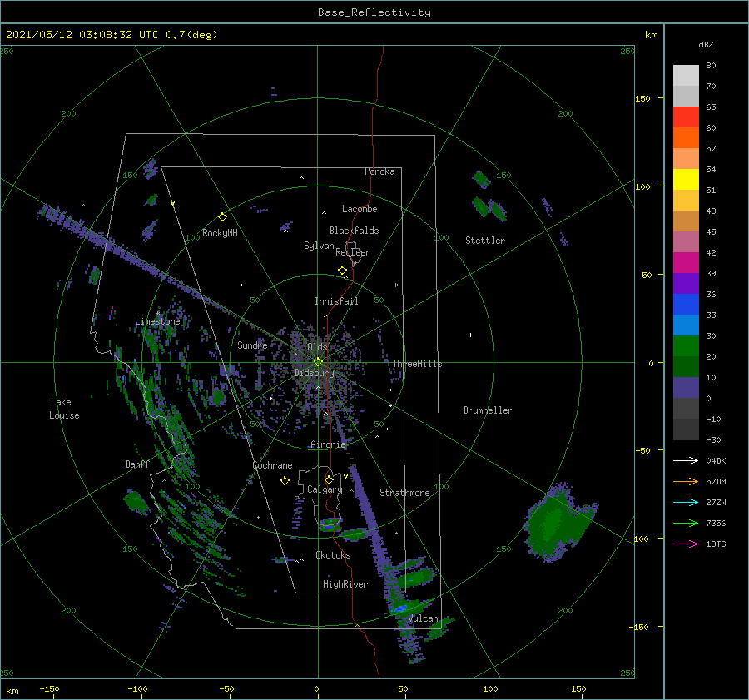The height and width of the screenshot is (700, 749).
Task: Click the Stettler city label
Action: pos(485,241)
